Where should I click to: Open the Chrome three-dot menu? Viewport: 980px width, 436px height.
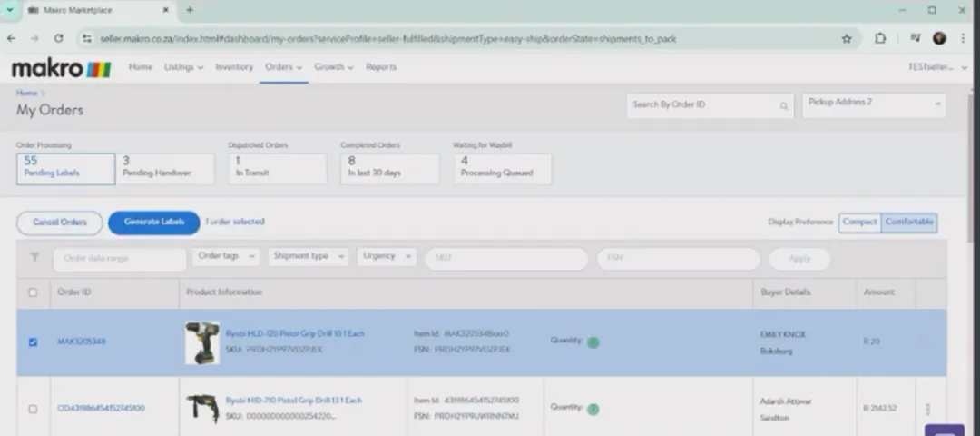[x=963, y=39]
